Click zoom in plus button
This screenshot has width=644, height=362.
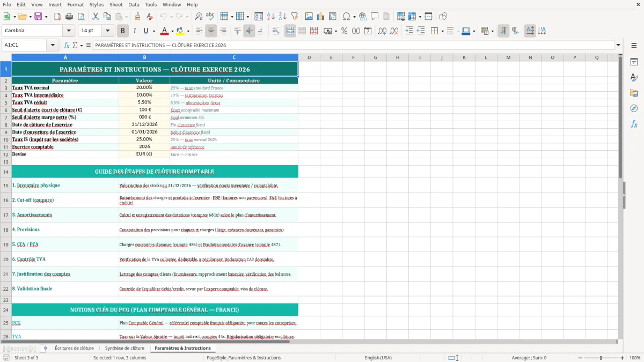point(623,358)
